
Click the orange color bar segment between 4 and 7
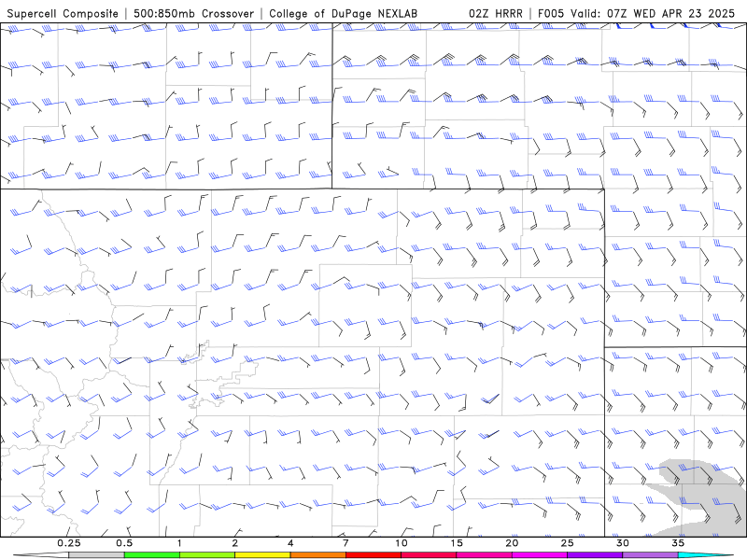click(x=317, y=555)
